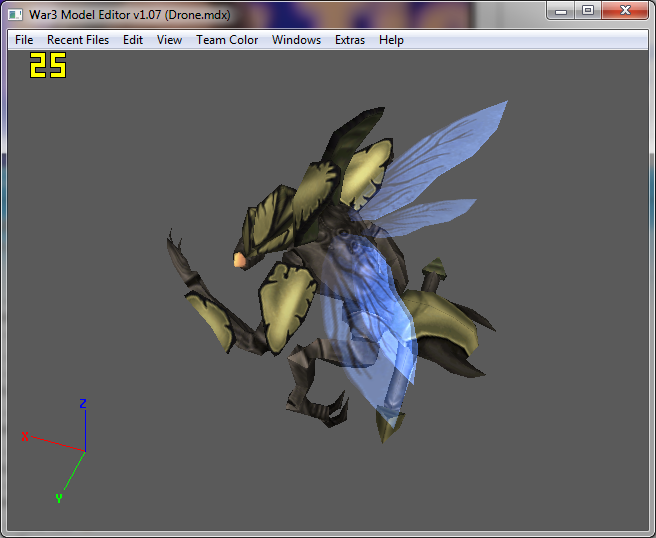This screenshot has height=538, width=656.
Task: Open the View menu
Action: [x=169, y=40]
